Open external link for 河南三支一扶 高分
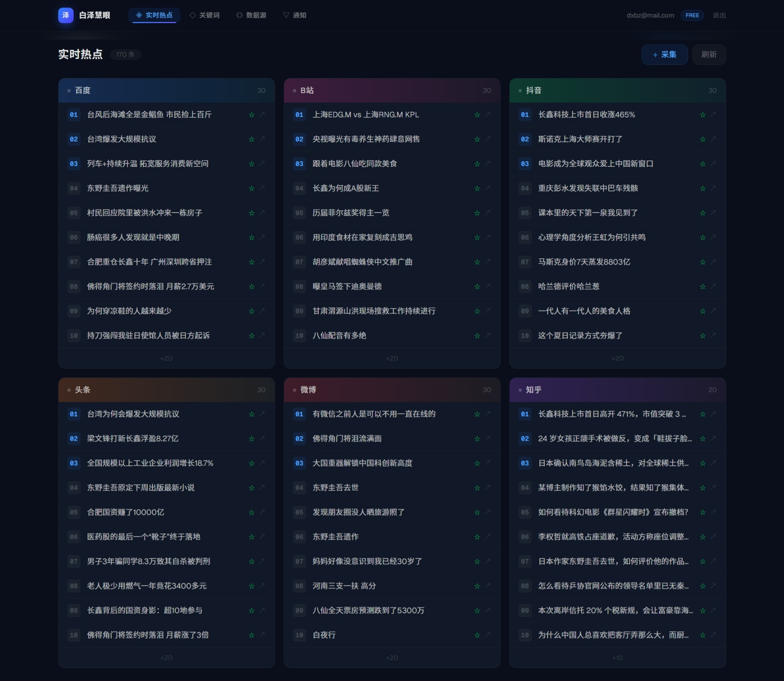This screenshot has width=784, height=681. [488, 585]
